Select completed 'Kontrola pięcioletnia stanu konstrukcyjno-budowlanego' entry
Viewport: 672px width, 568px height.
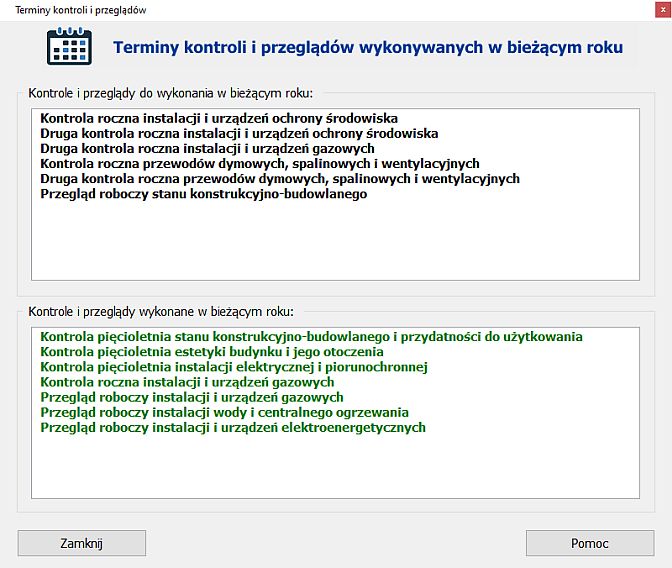coord(311,337)
